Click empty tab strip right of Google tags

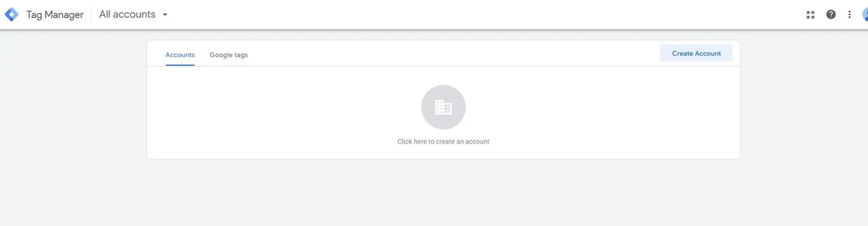coord(451,54)
